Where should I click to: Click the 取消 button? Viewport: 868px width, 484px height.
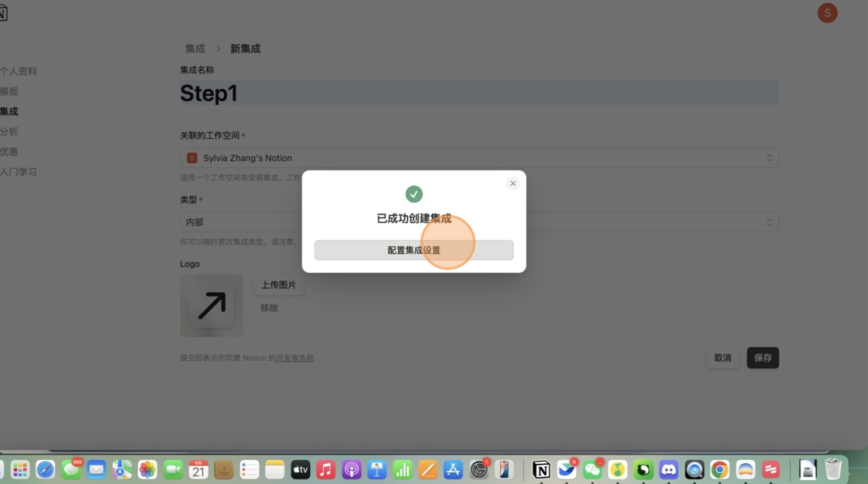(722, 358)
